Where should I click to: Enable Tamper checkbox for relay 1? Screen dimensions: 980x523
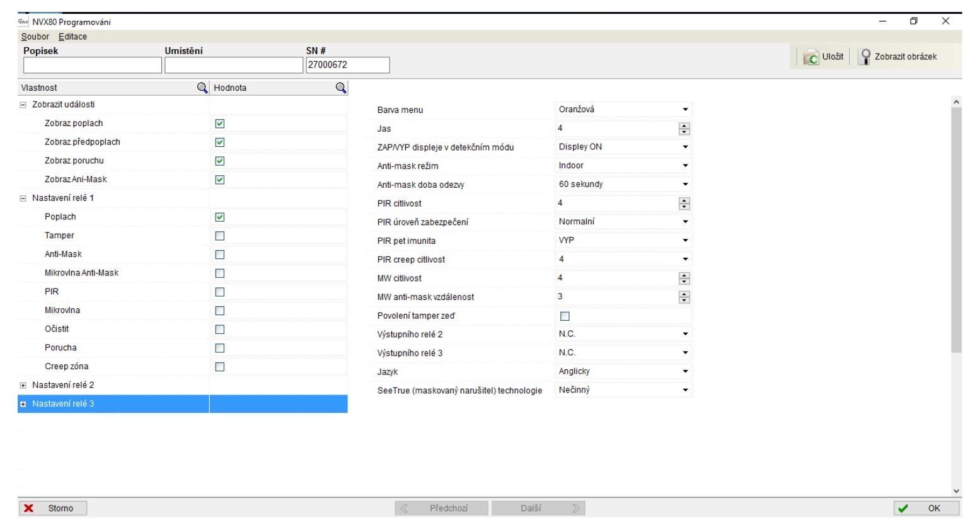pos(220,236)
